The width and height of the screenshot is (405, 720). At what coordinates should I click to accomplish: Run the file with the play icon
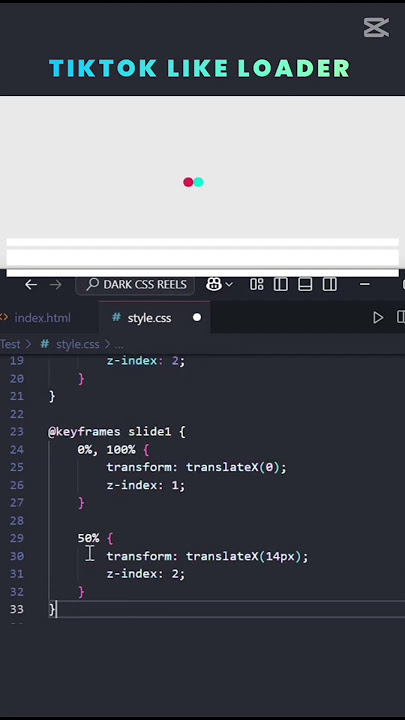point(378,318)
